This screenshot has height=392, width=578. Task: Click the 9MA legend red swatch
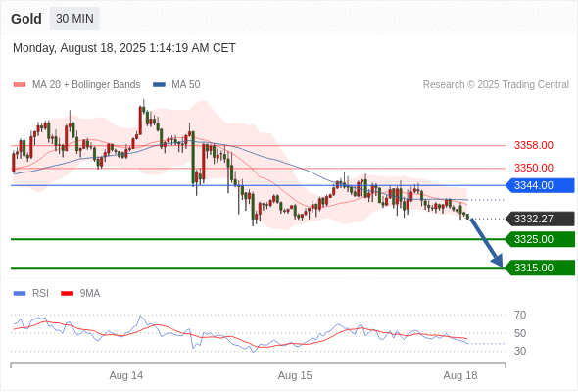(x=67, y=294)
